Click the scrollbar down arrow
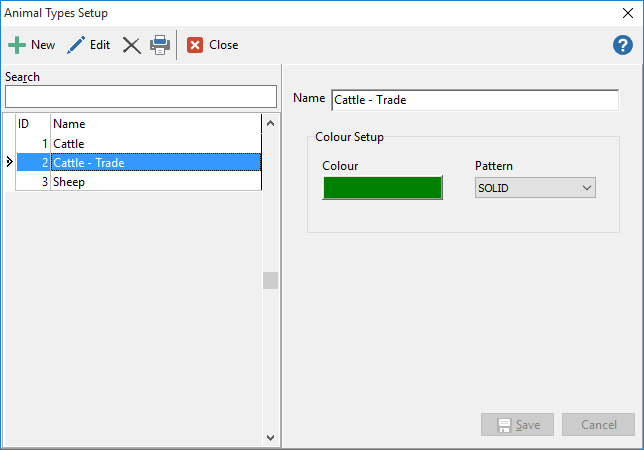 tap(270, 438)
